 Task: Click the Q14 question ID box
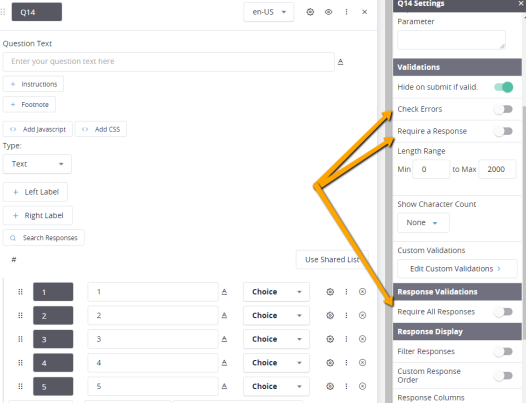[37, 12]
